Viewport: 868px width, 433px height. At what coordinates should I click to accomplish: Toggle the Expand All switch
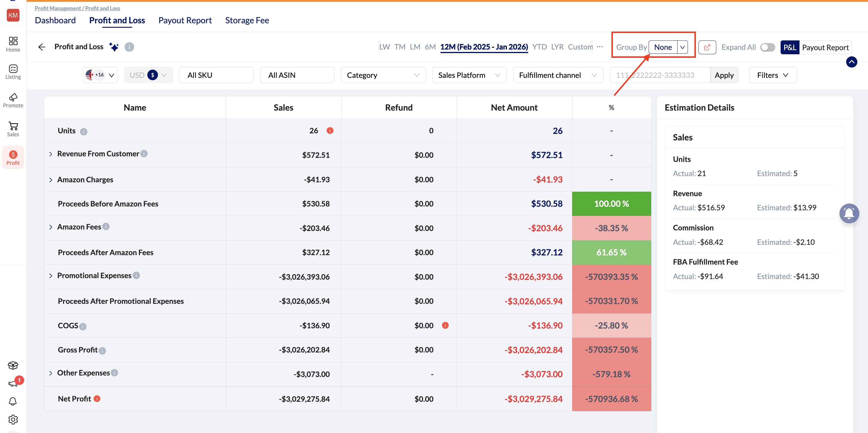[x=767, y=47]
